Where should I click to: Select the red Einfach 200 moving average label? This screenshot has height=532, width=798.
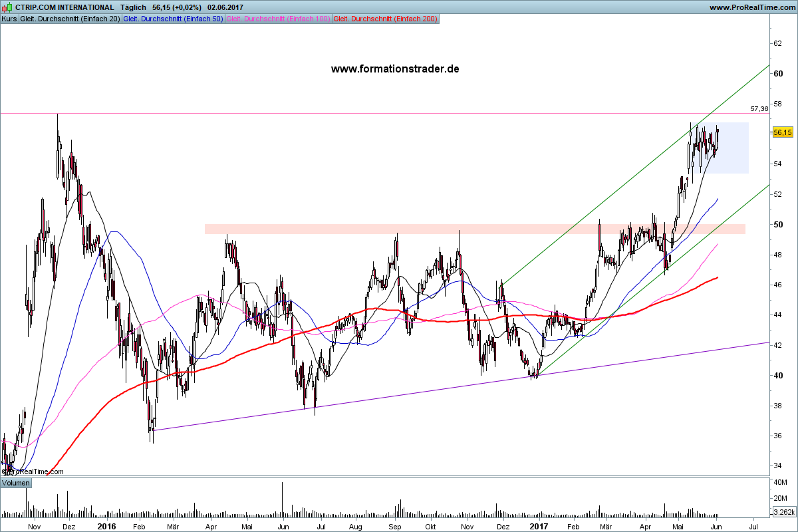385,19
